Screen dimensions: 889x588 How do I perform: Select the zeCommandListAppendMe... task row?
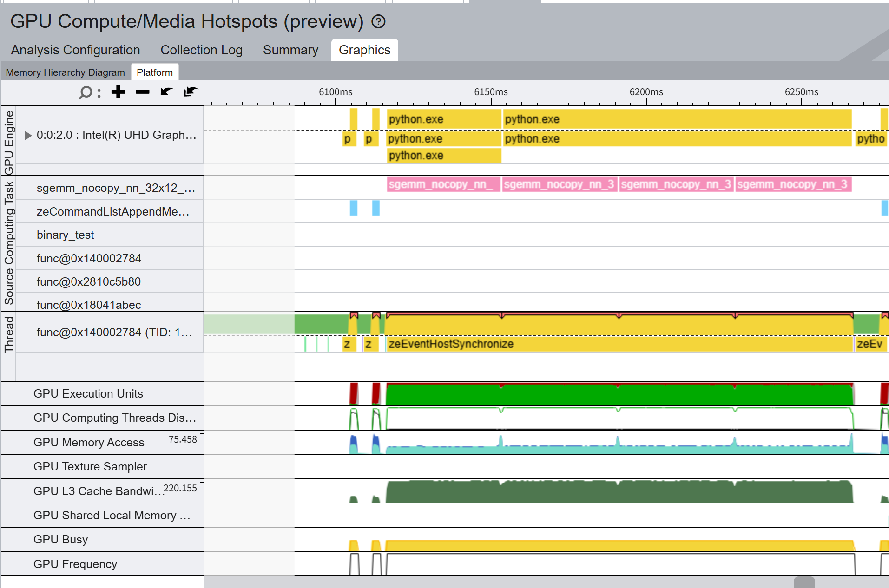tap(110, 211)
